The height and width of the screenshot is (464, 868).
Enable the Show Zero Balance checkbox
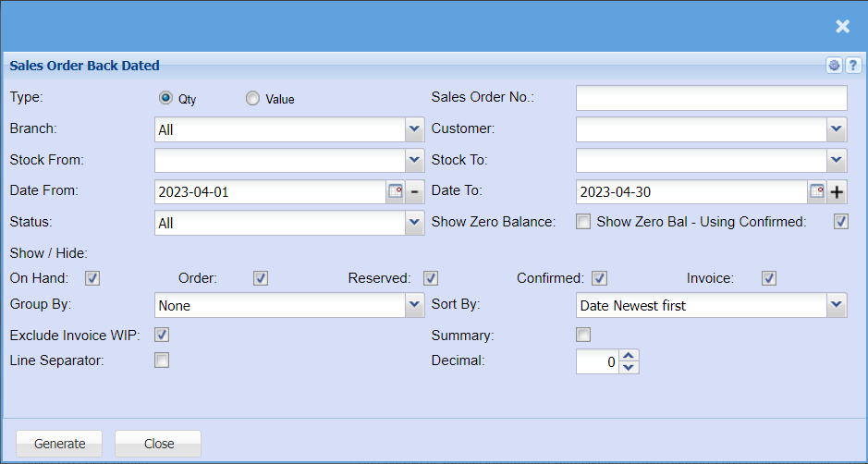(583, 222)
